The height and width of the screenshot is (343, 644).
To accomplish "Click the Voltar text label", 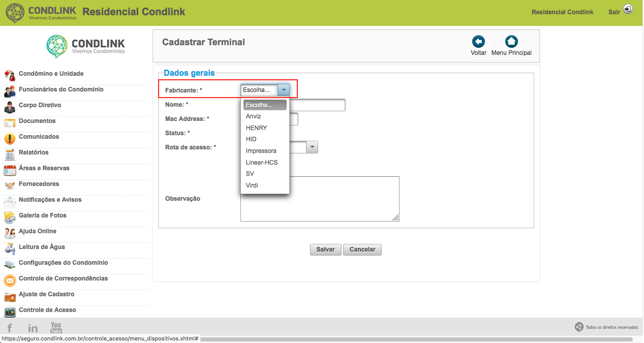I will [x=478, y=53].
